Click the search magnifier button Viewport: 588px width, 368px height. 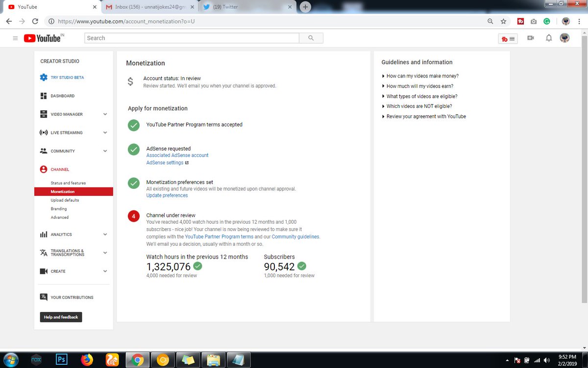pos(311,38)
